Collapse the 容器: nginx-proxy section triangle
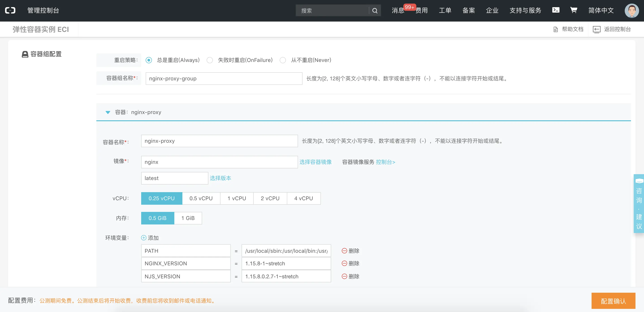 [108, 112]
